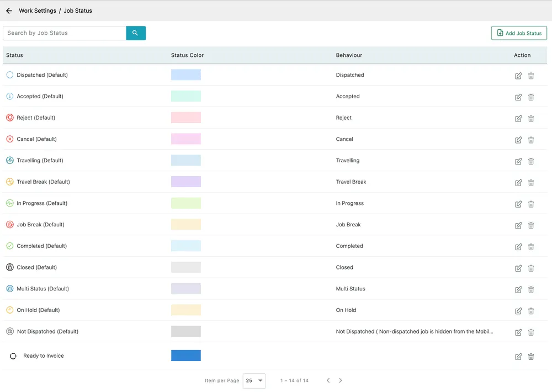
Task: Edit the On Hold (Default) status
Action: click(x=518, y=311)
